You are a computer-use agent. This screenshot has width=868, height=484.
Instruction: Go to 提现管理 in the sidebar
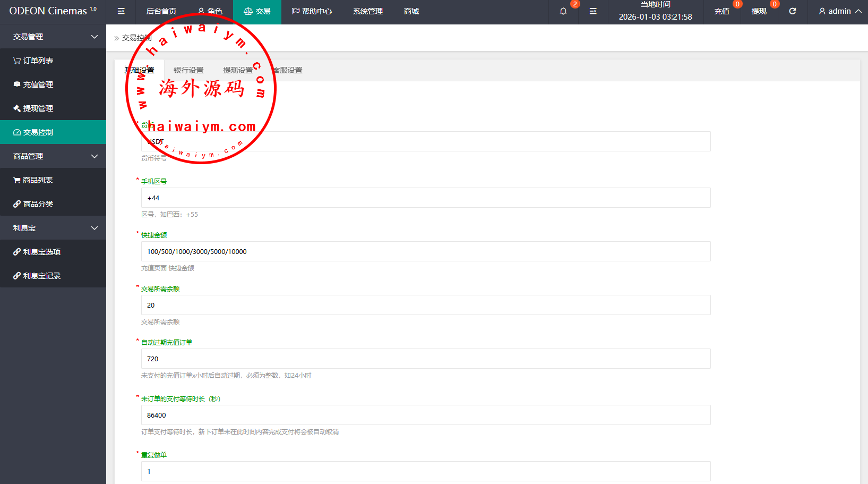tap(38, 108)
